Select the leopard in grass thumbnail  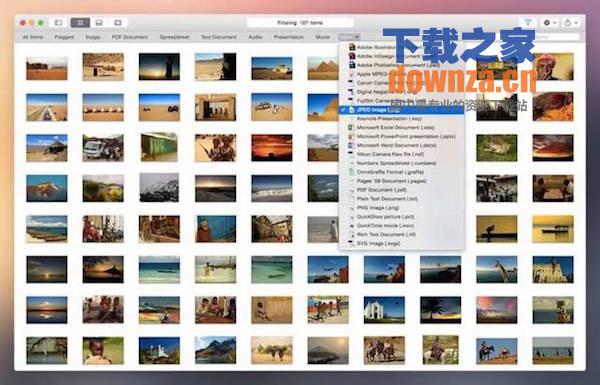tap(497, 148)
